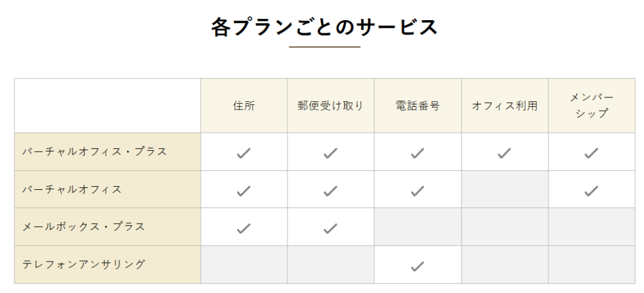Click 電話番号 checkmark in バーチャルオフィス row
This screenshot has width=644, height=293.
click(x=418, y=191)
